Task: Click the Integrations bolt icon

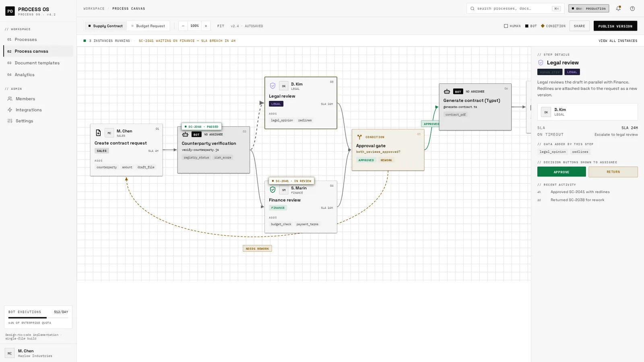Action: tap(10, 110)
